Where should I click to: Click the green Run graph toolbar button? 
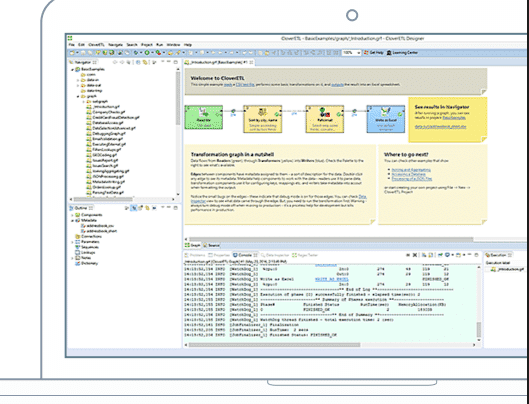[x=147, y=53]
